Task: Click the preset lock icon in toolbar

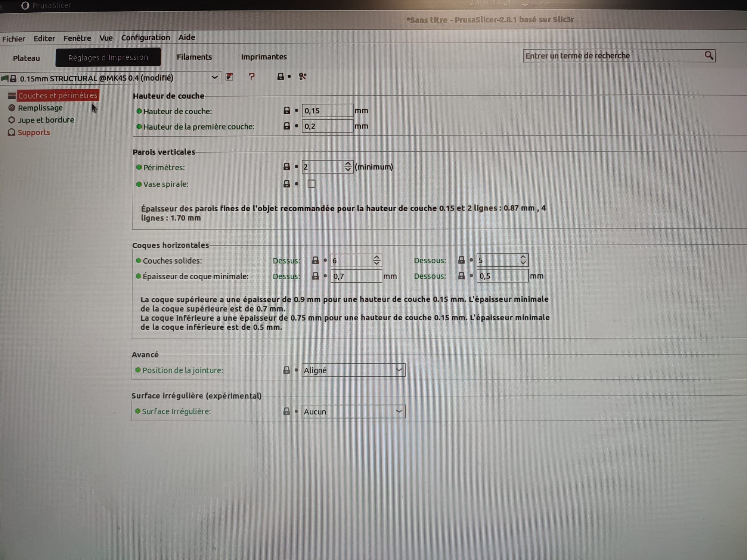Action: click(280, 77)
